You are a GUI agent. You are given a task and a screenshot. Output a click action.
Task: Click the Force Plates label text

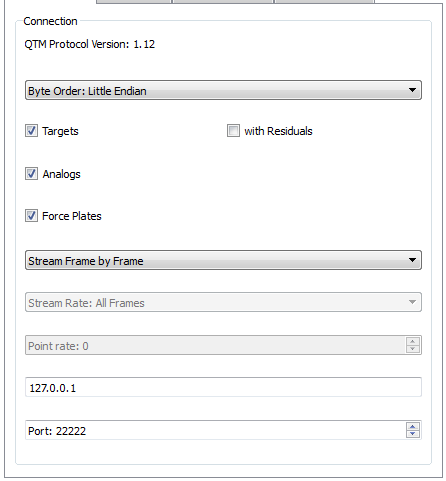point(72,216)
